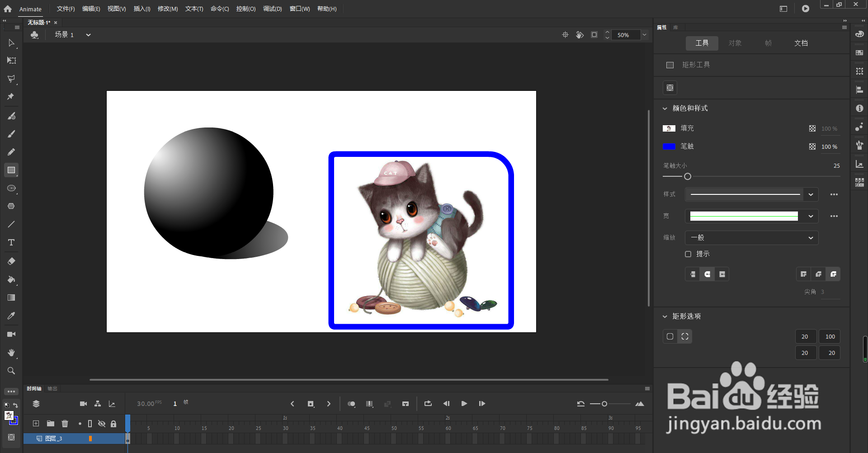The height and width of the screenshot is (453, 868).
Task: Select the Classic Brush tool
Action: [x=11, y=134]
